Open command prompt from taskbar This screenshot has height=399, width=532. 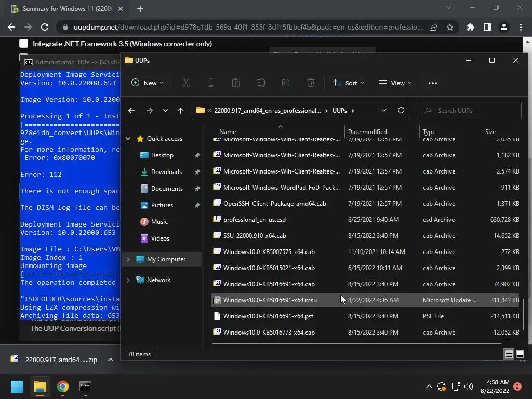click(x=85, y=387)
